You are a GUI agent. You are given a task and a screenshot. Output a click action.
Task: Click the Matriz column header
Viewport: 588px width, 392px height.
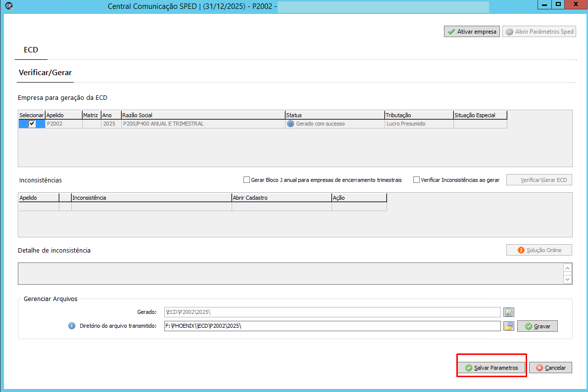[x=92, y=115]
